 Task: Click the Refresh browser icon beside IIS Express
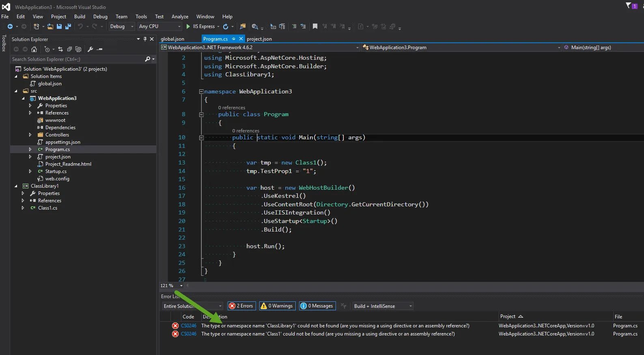coord(226,26)
